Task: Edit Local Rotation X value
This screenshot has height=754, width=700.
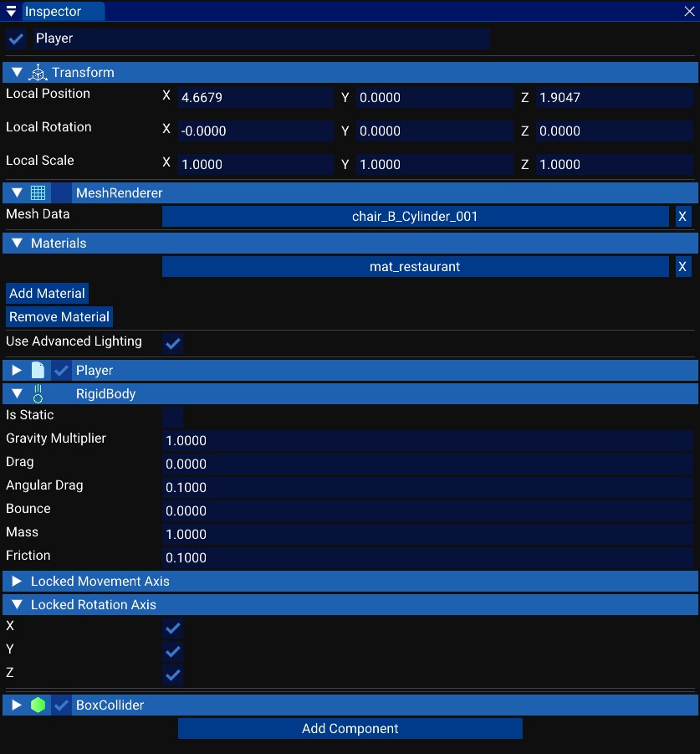Action: [255, 131]
